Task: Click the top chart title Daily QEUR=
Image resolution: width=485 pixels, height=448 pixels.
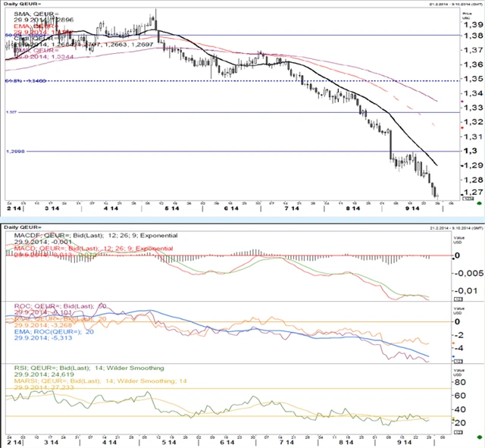Action: (23, 5)
